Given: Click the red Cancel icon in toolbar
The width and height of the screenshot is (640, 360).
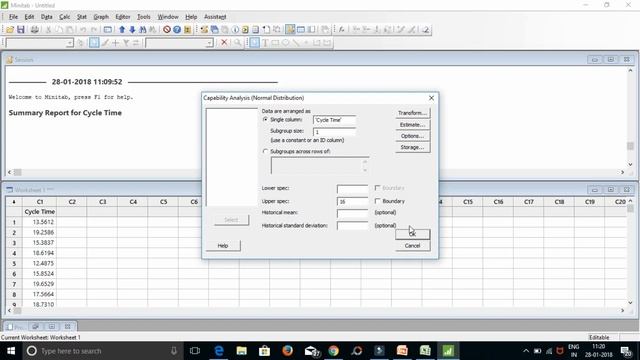Looking at the screenshot, I should point(167,29).
